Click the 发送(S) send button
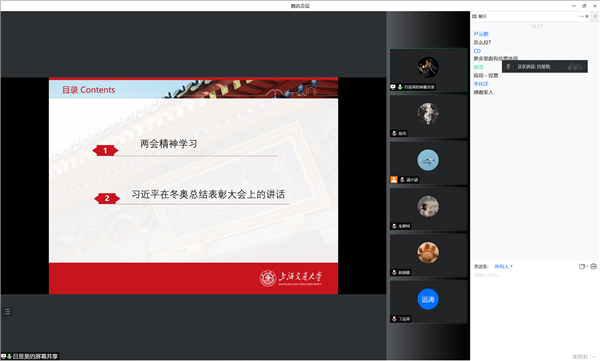The image size is (600, 361). (580, 357)
